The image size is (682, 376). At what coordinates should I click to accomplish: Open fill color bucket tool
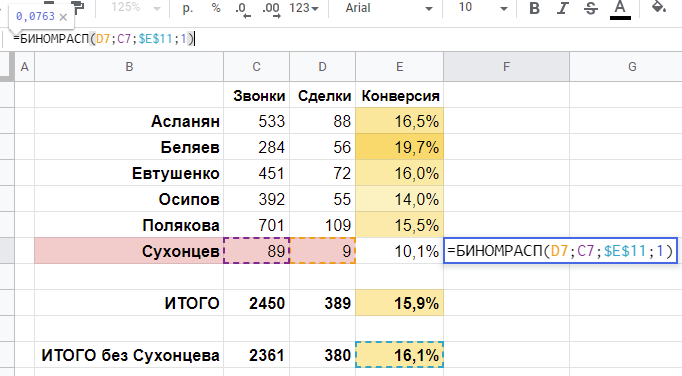coord(659,7)
